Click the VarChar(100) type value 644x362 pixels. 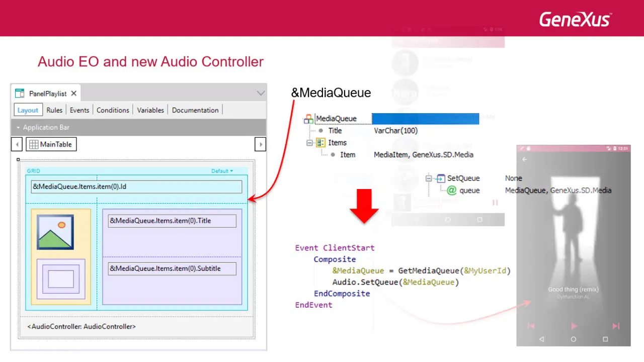(395, 131)
